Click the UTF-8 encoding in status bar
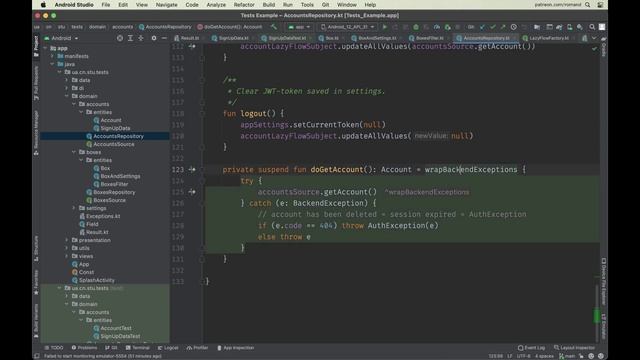This screenshot has width=640, height=360. click(x=523, y=356)
